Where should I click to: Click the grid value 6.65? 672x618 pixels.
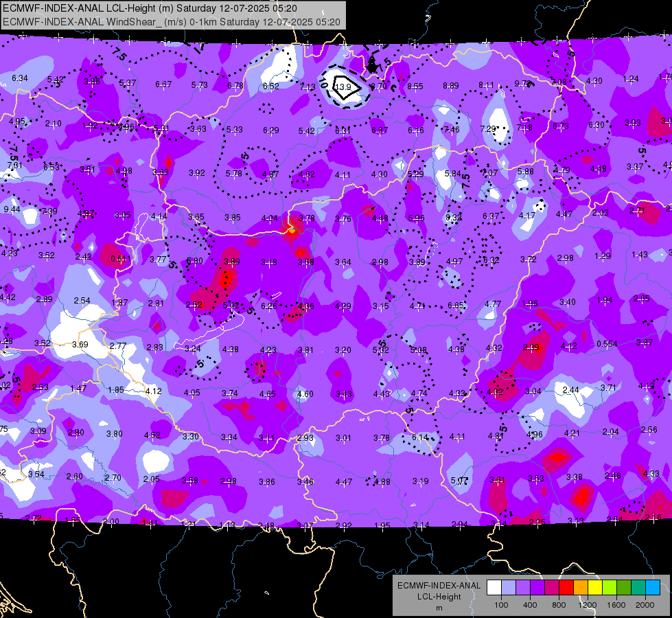(x=456, y=306)
